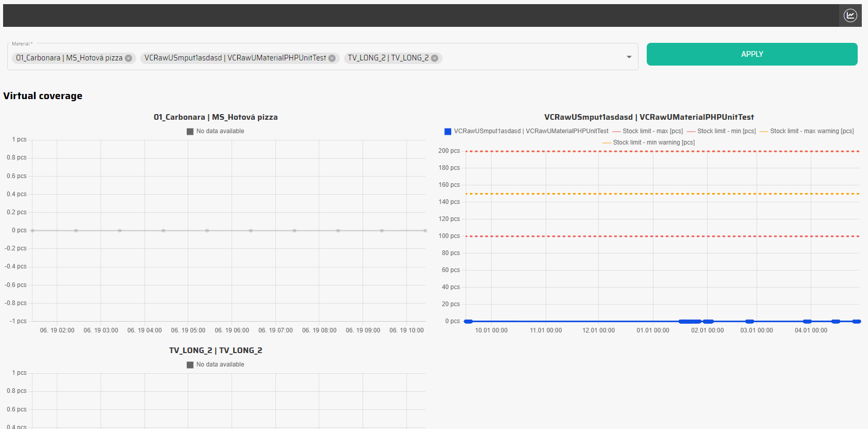Screen dimensions: 868x429
Task: Remove the 01_Carbonara material chip
Action: [x=128, y=58]
